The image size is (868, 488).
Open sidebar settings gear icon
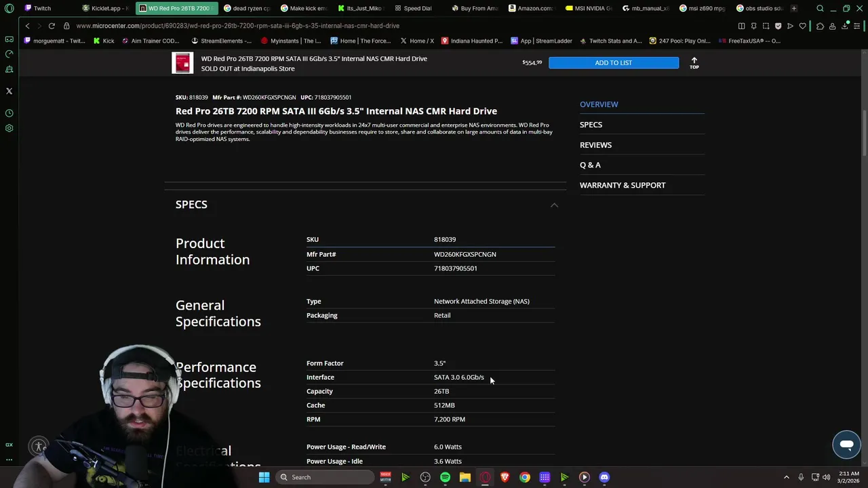(9, 128)
